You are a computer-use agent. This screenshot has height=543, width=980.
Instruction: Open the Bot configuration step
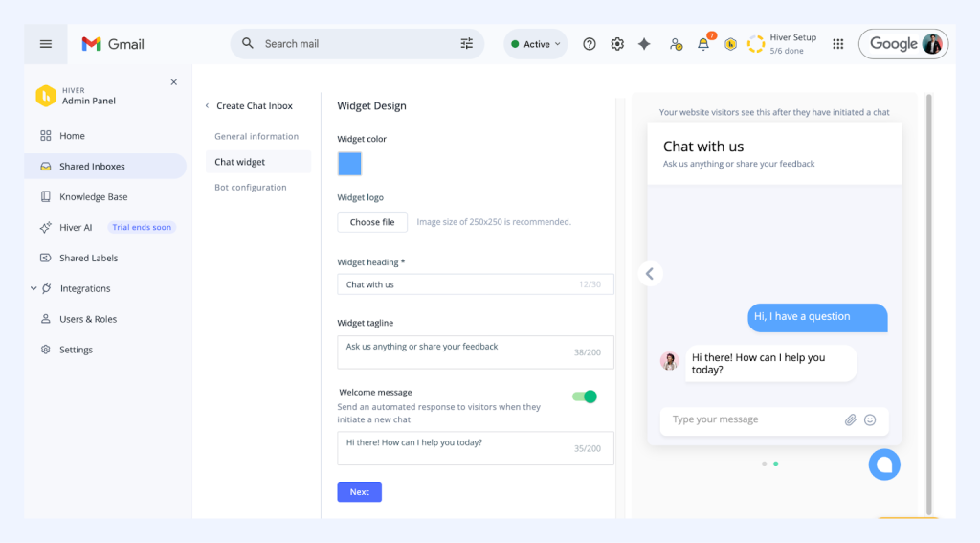251,188
